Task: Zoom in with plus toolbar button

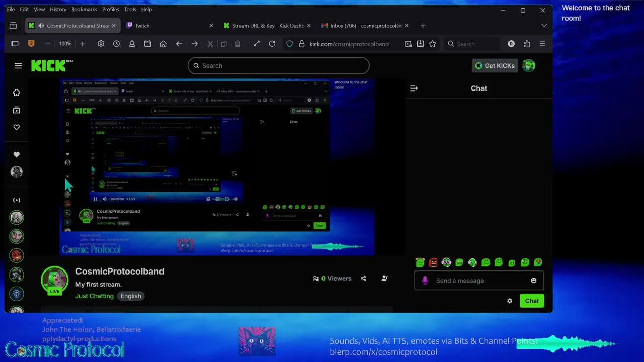Action: tap(83, 44)
